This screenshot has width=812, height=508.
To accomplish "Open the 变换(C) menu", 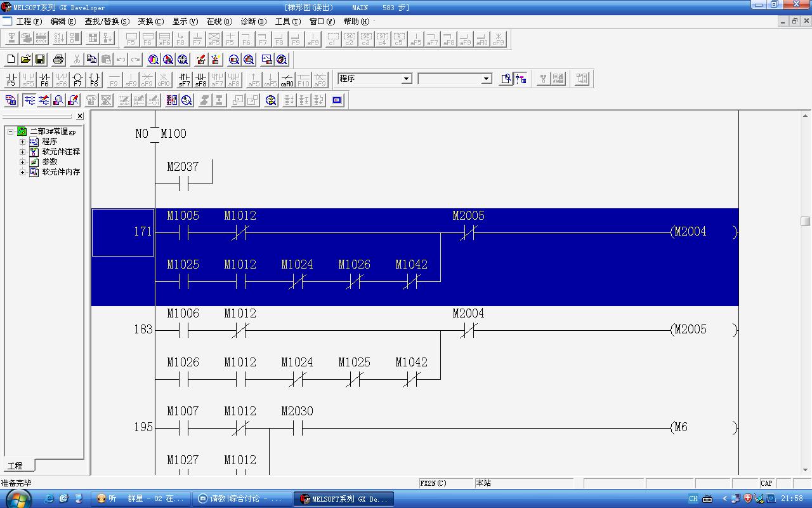I will 150,22.
